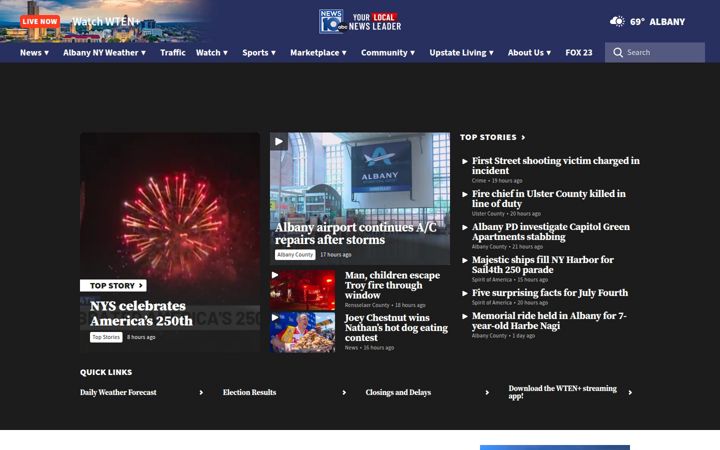This screenshot has height=450, width=720.
Task: Click the search magnifier icon
Action: (x=618, y=52)
